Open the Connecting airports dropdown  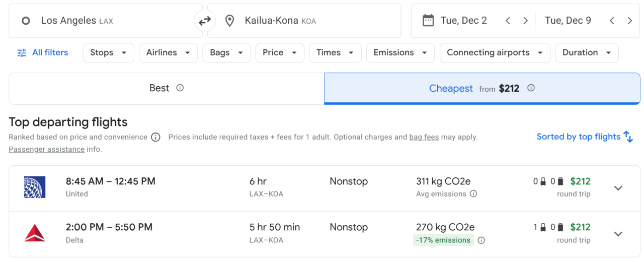(x=495, y=53)
